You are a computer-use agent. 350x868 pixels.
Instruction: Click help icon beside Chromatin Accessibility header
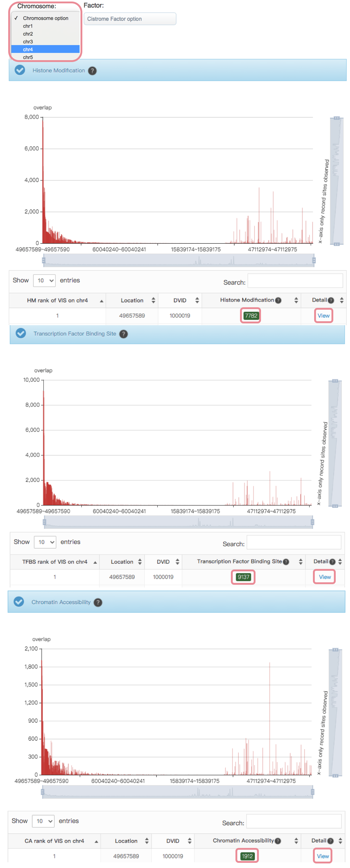point(98,602)
